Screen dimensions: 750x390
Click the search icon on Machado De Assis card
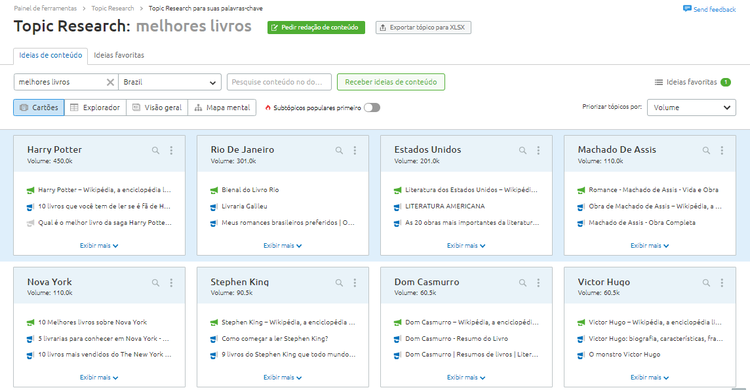(706, 150)
